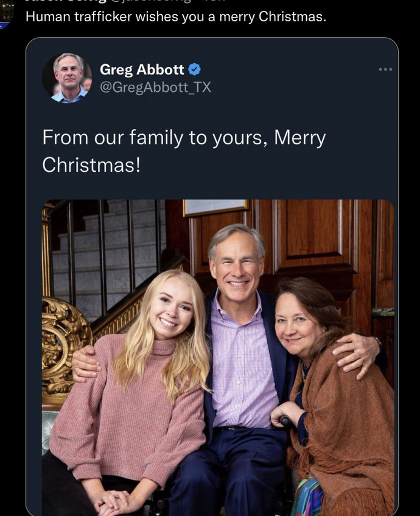
Task: Tap the cut-off author name at top
Action: [66, 1]
